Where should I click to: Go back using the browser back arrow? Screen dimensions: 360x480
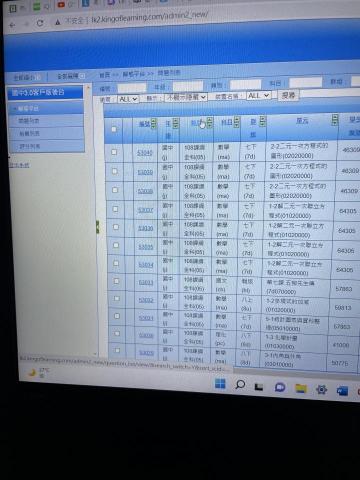(13, 25)
